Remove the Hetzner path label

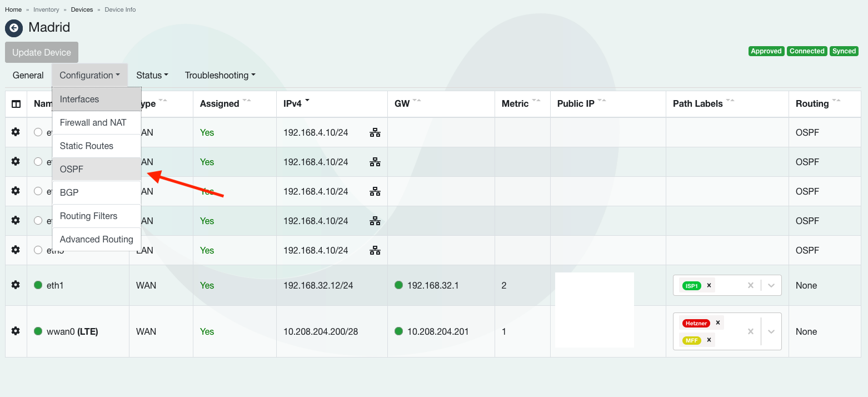(718, 322)
